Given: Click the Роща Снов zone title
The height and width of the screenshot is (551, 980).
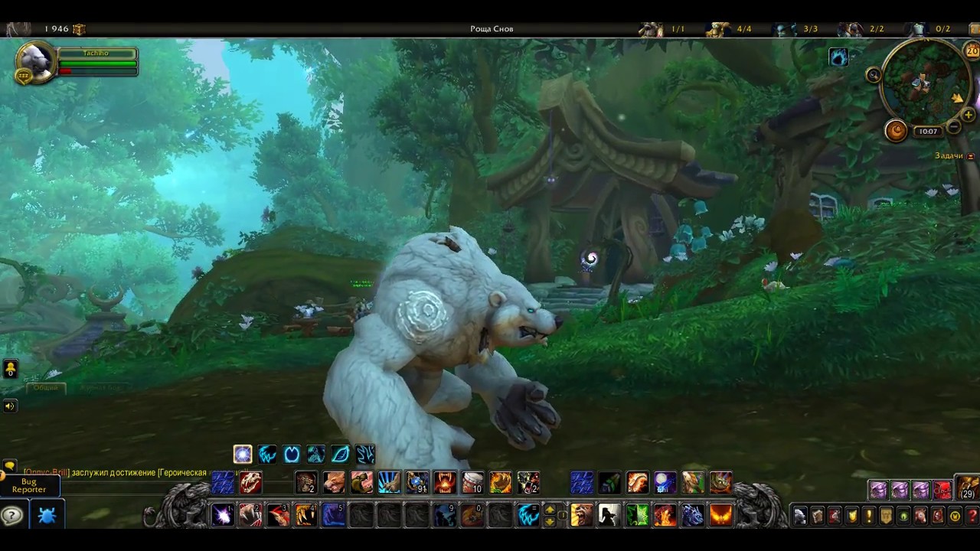Looking at the screenshot, I should point(492,29).
